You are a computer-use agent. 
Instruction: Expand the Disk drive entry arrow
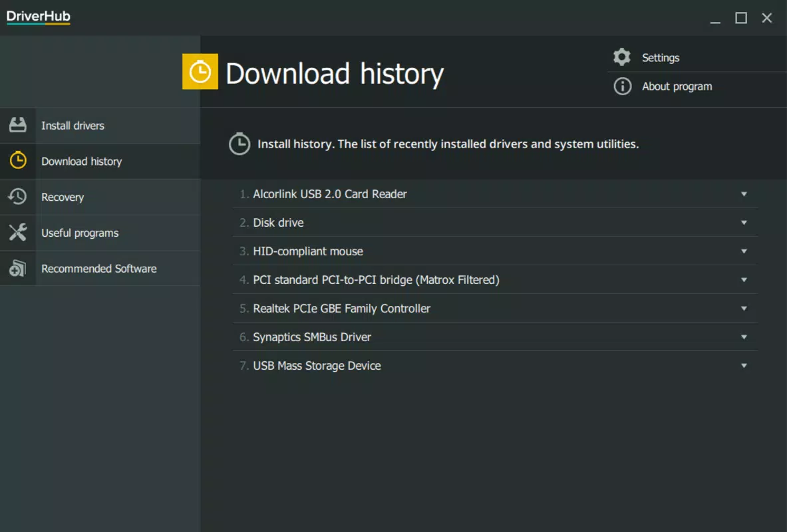point(744,223)
